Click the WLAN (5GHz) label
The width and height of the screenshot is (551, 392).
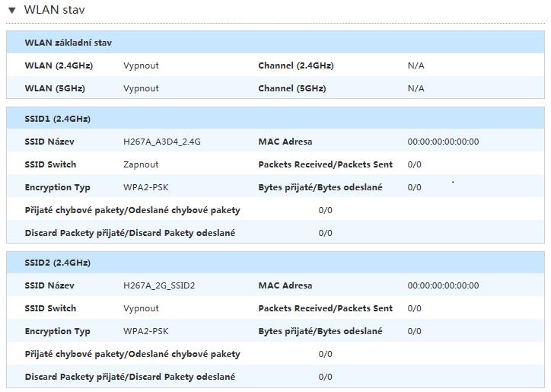pos(55,88)
